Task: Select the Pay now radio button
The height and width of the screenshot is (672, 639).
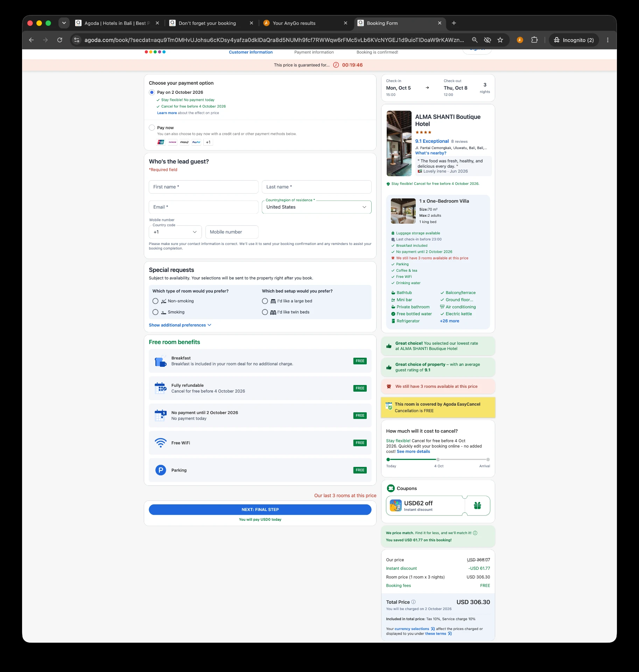Action: click(152, 128)
